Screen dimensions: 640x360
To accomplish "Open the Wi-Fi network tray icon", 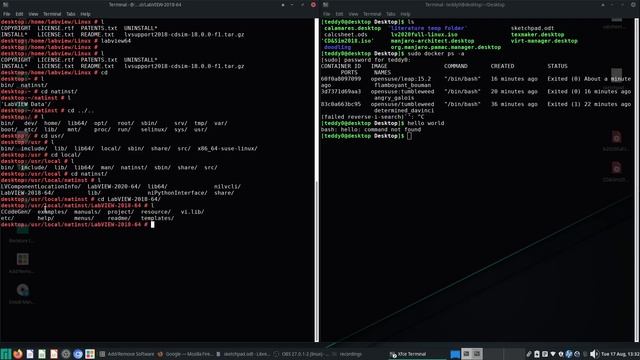I will pyautogui.click(x=553, y=354).
